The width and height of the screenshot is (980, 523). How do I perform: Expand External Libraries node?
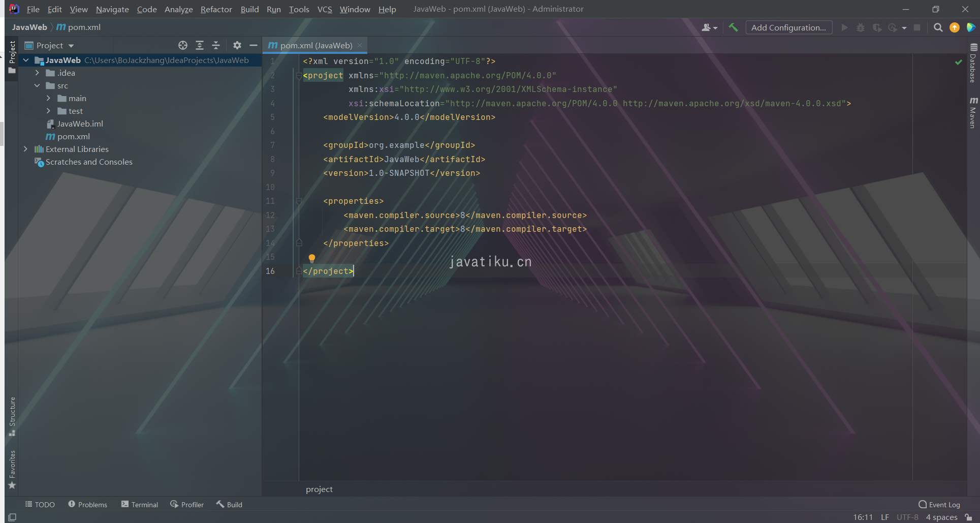click(26, 149)
